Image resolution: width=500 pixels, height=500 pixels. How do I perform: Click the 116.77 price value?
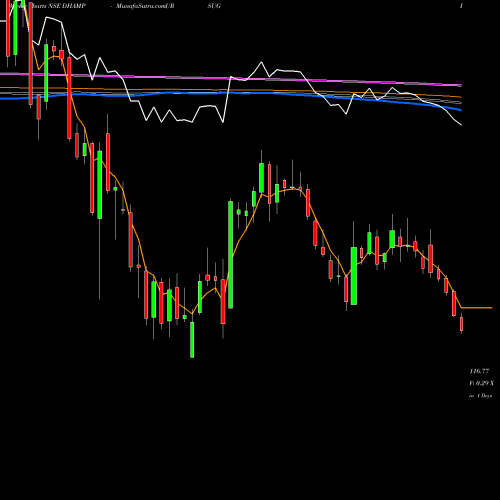pyautogui.click(x=479, y=371)
